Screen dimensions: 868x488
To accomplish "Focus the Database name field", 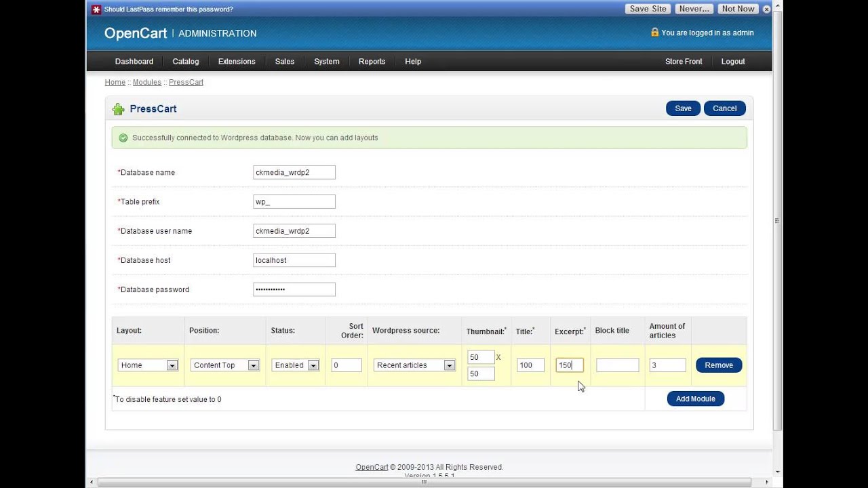I will (294, 172).
